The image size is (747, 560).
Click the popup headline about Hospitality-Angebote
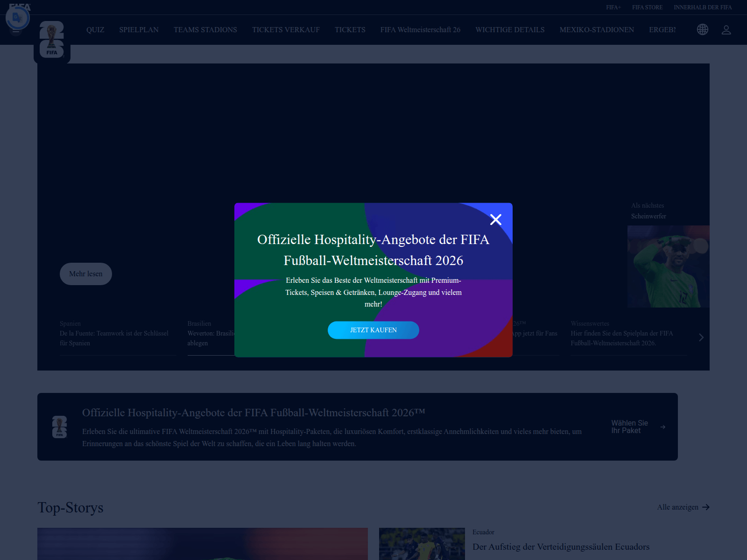coord(373,250)
